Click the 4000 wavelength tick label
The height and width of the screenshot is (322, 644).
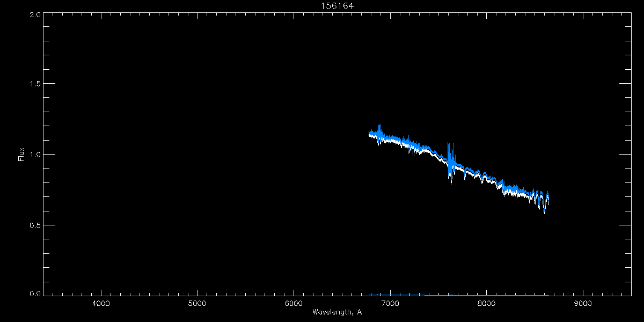point(101,304)
